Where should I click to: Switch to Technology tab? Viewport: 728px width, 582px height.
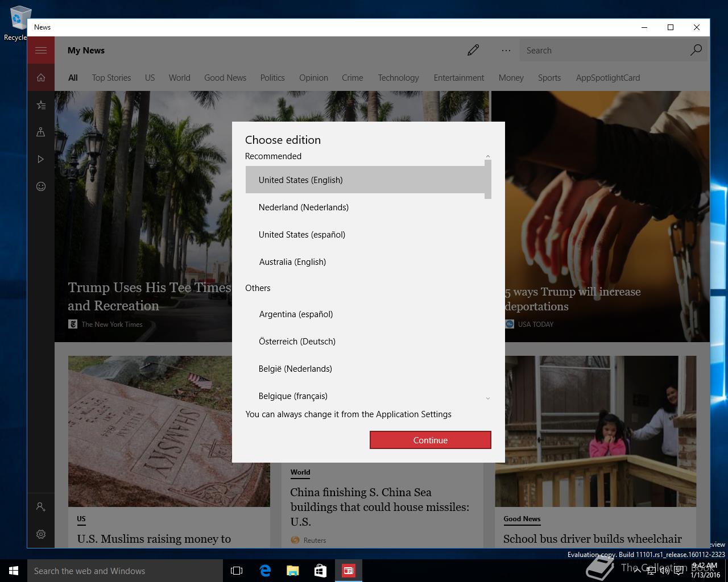pyautogui.click(x=398, y=78)
